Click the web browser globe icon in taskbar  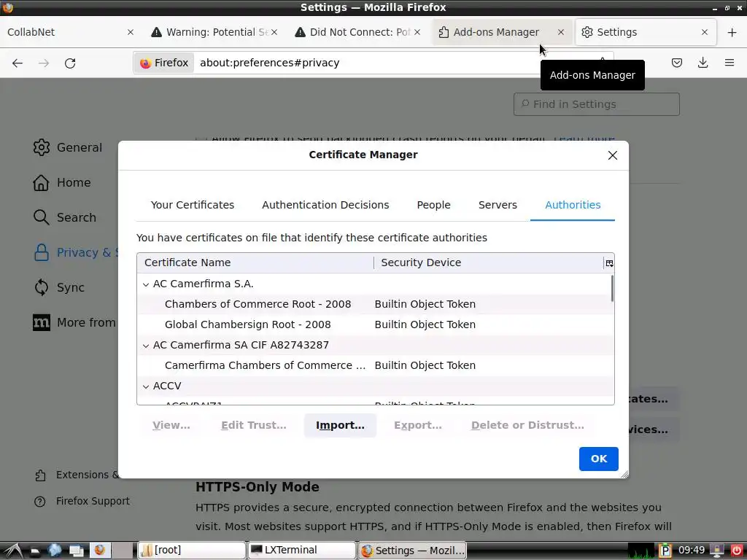tap(55, 551)
